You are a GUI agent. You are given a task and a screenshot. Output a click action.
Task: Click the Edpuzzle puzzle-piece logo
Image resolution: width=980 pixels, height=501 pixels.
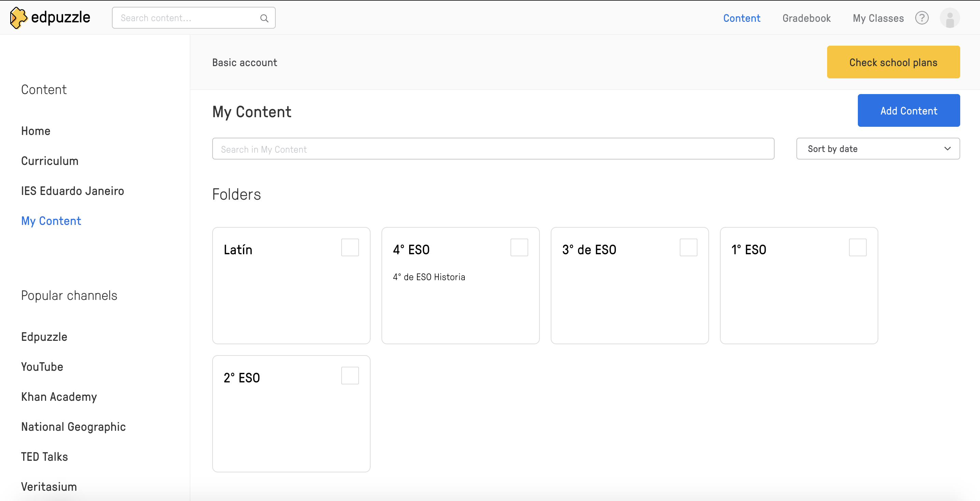pos(18,17)
